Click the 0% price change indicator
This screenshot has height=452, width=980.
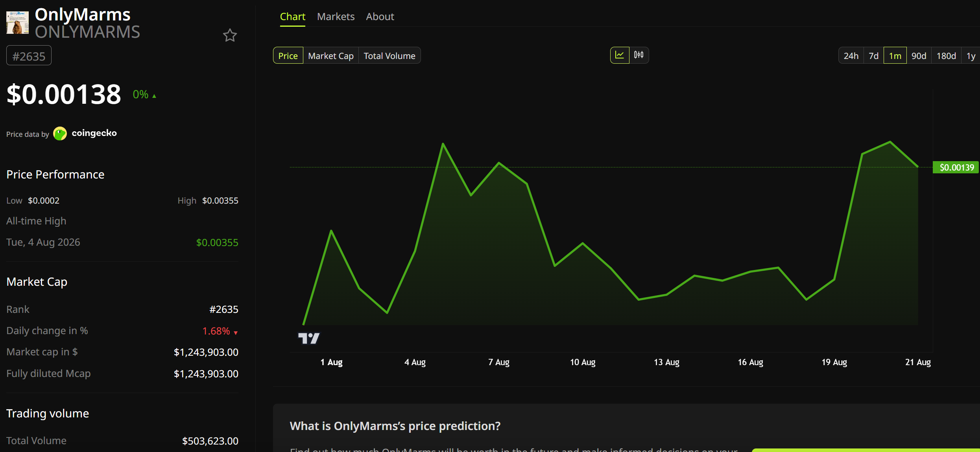pyautogui.click(x=144, y=94)
